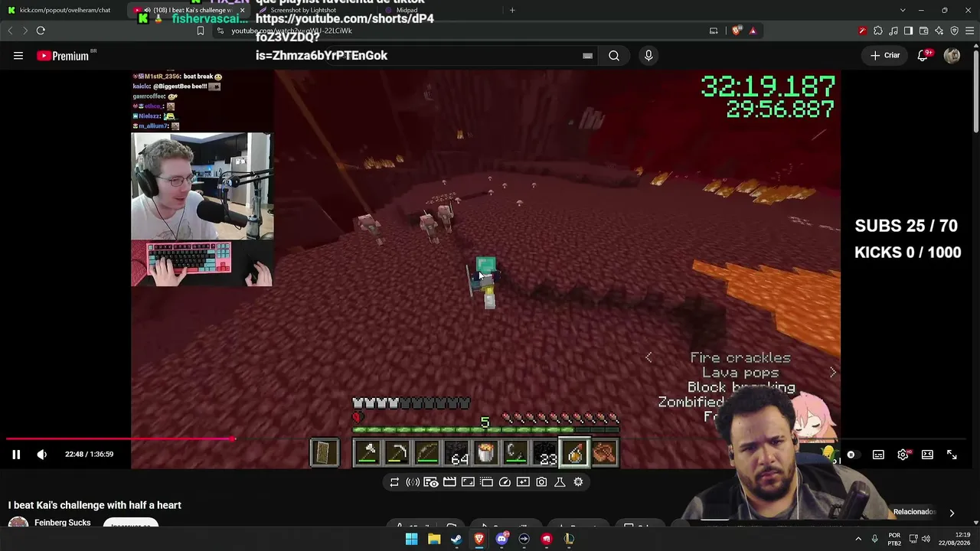Change the POR PTB2 keyboard layout

pos(894,539)
